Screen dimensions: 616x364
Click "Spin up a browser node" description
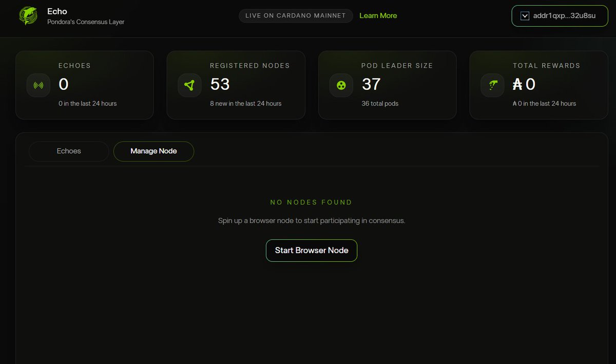click(312, 221)
